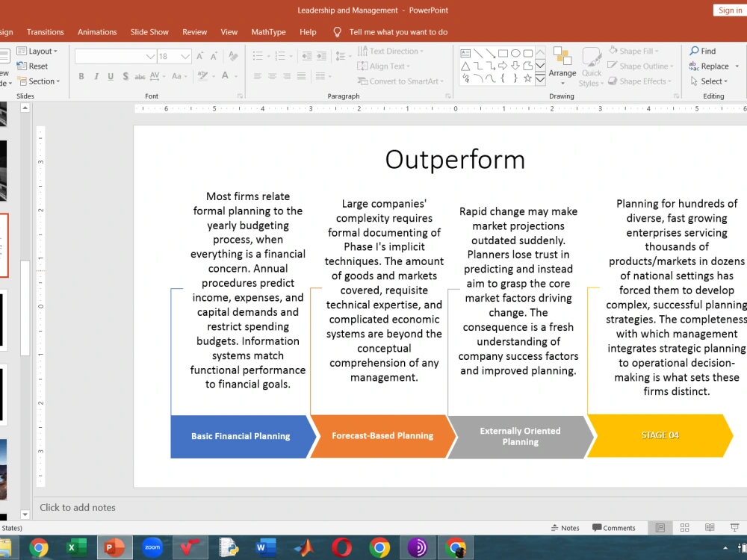
Task: Click Decrease Font Size icon
Action: (214, 56)
